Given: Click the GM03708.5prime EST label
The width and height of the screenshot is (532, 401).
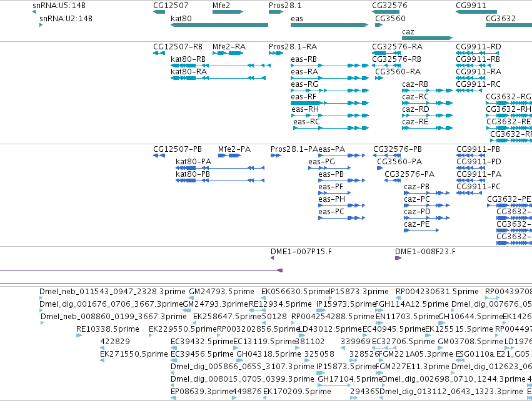Looking at the screenshot, I should point(471,342).
